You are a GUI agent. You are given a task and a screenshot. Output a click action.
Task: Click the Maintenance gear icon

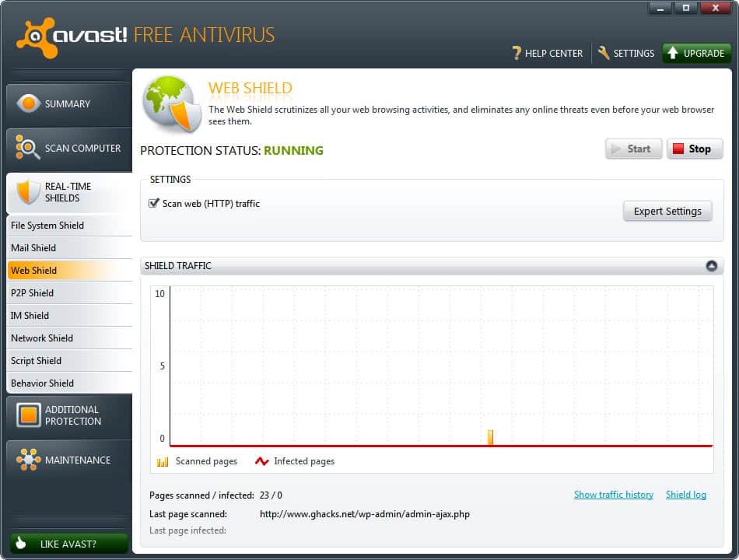point(28,460)
